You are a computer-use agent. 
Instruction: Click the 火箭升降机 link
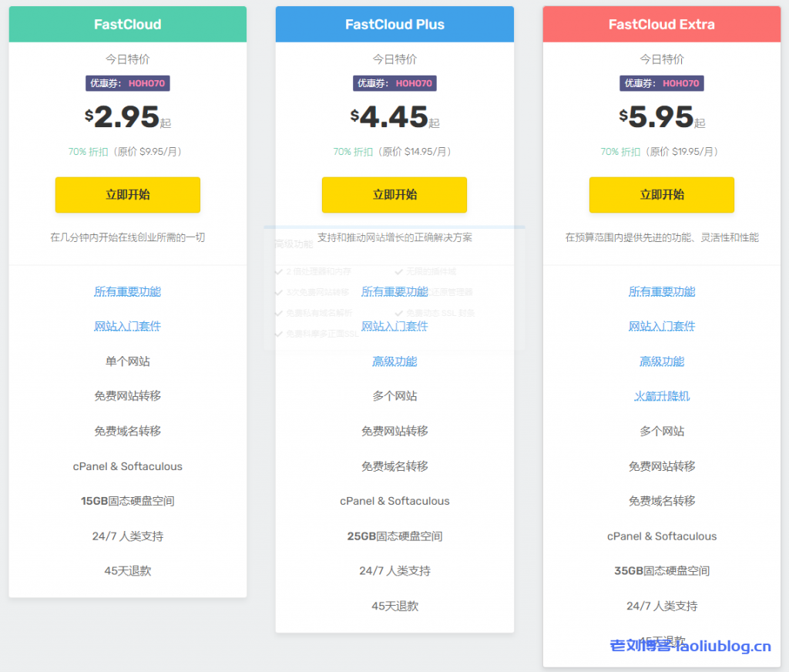click(661, 396)
